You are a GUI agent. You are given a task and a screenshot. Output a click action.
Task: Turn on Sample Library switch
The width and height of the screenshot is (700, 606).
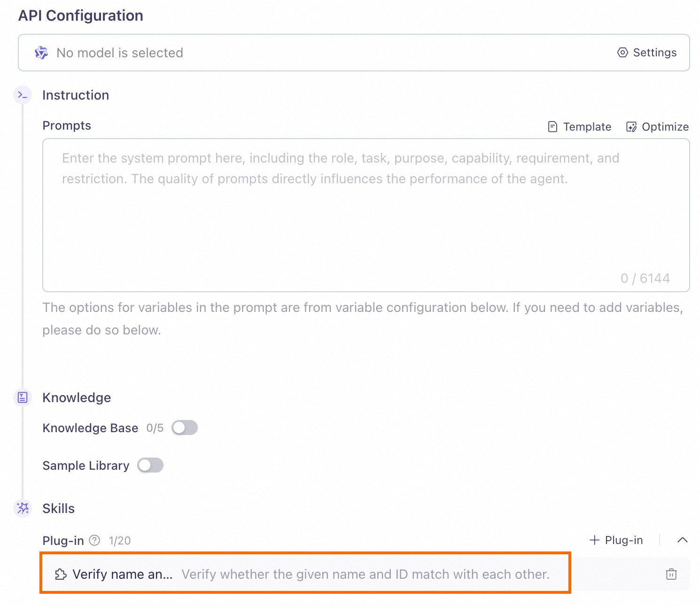coord(150,465)
